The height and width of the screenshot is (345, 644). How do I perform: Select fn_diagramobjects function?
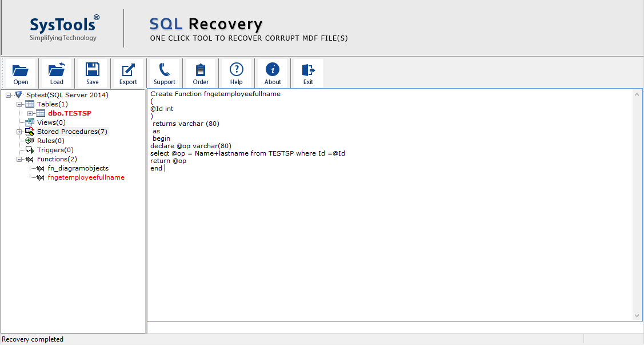(x=78, y=168)
